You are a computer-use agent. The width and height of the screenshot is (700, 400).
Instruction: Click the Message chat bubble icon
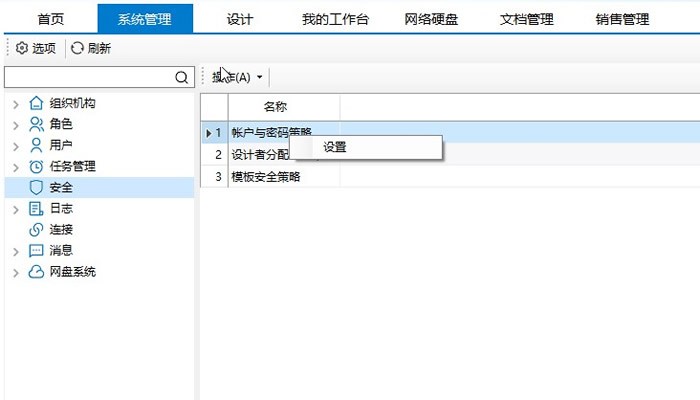point(36,250)
